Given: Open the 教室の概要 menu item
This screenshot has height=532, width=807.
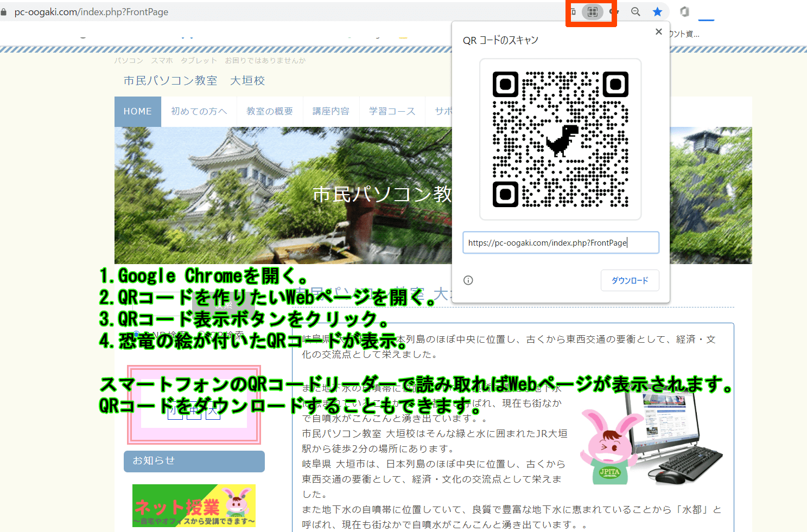Looking at the screenshot, I should [x=270, y=112].
